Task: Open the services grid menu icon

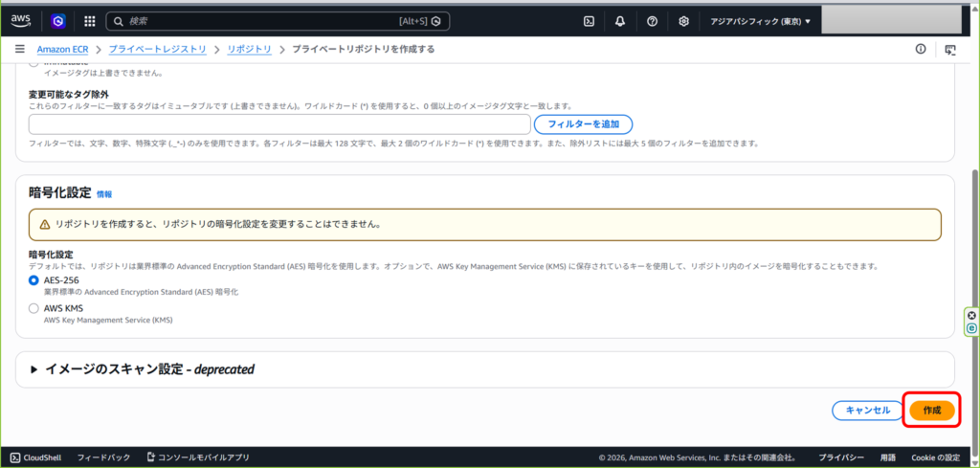Action: 89,21
